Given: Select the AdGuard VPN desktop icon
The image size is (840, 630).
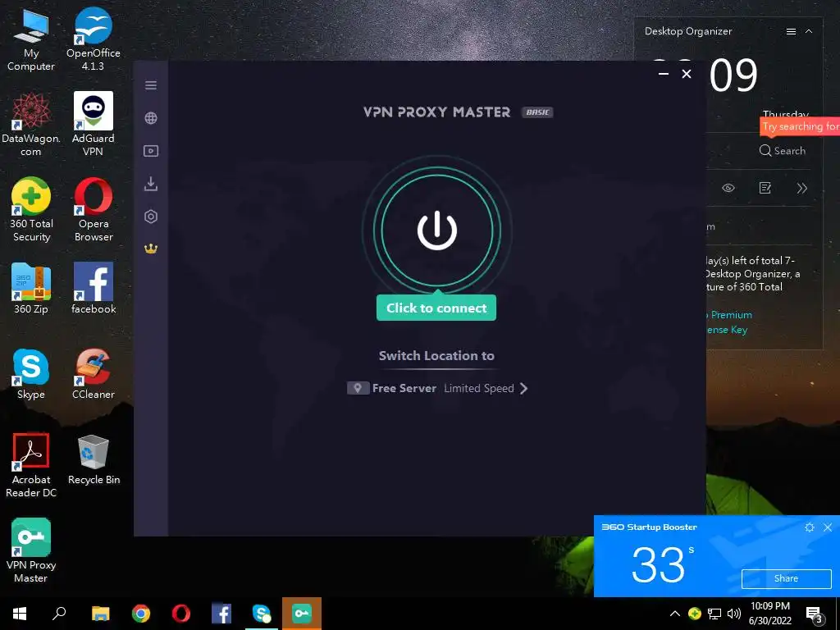Looking at the screenshot, I should pos(94,125).
